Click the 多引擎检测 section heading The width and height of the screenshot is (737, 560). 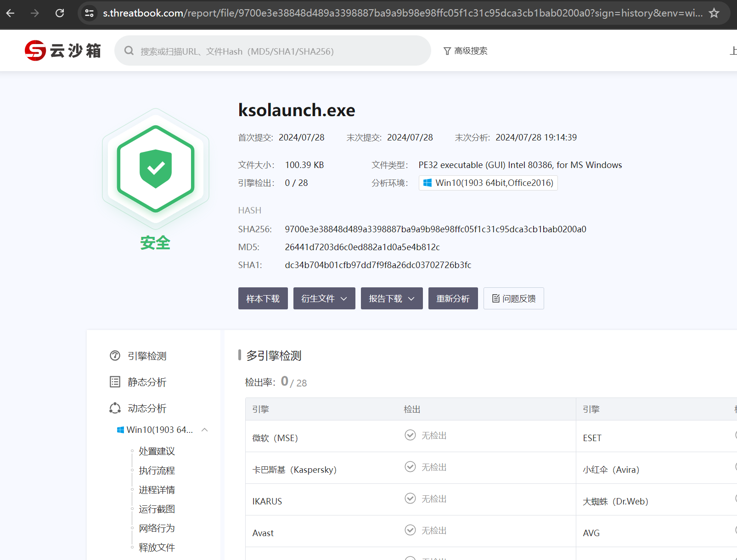click(274, 356)
